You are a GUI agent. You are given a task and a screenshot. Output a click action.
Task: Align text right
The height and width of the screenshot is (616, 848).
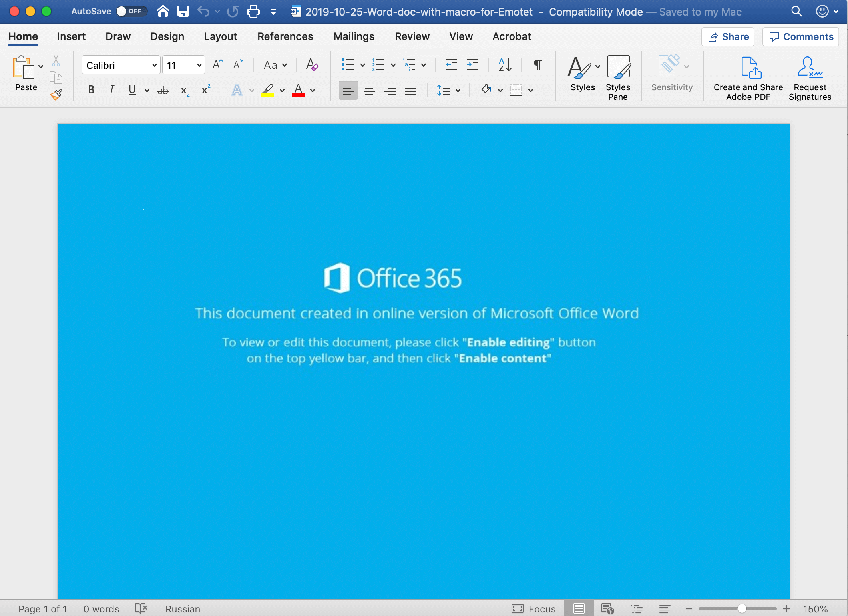click(x=390, y=90)
